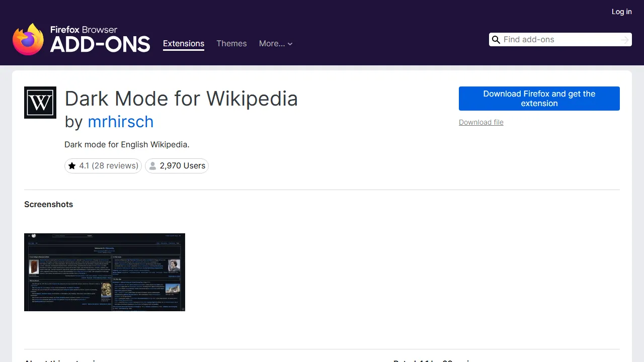Open the More... dropdown menu
This screenshot has width=644, height=362.
pyautogui.click(x=272, y=44)
